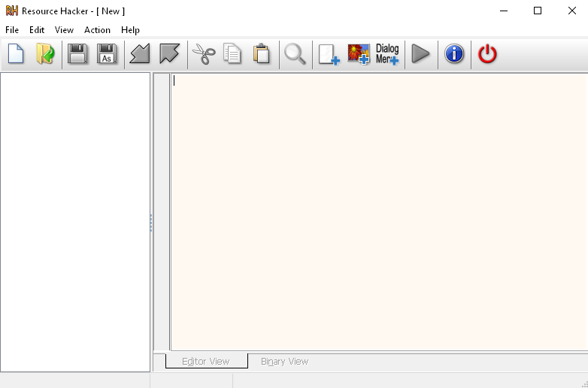Click the add blank script icon
This screenshot has width=588, height=388.
click(329, 54)
